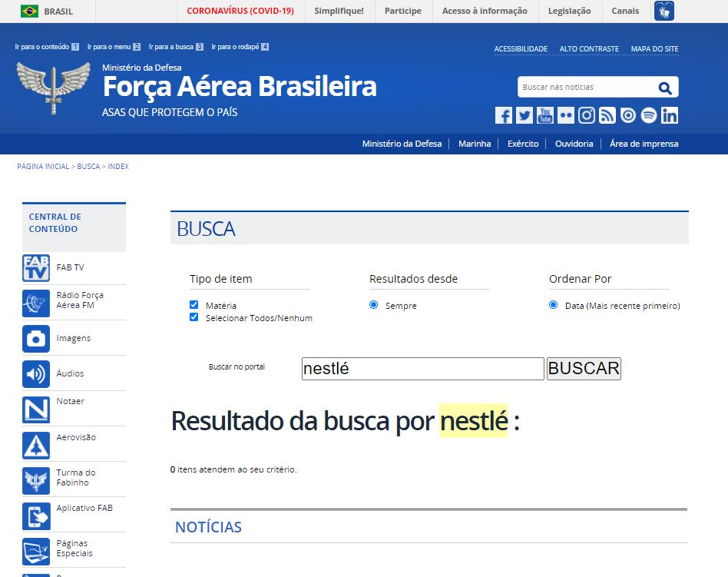Uncheck the Matéria checkbox
Screen dimensions: 728x577
pyautogui.click(x=194, y=305)
